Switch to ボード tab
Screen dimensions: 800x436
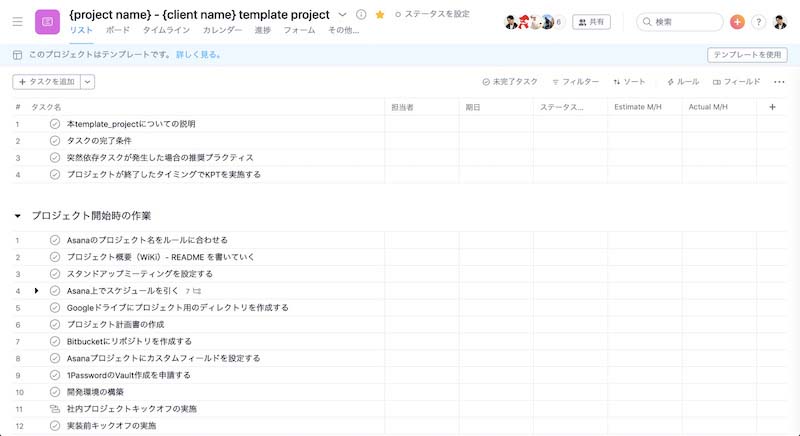[x=118, y=30]
